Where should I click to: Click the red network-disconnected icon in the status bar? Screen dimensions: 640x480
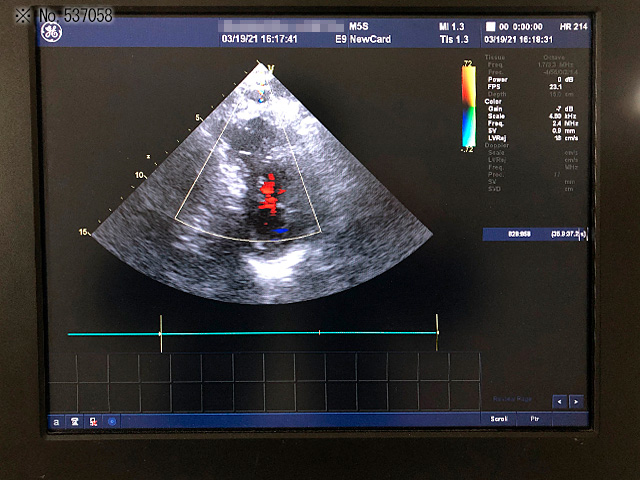93,422
